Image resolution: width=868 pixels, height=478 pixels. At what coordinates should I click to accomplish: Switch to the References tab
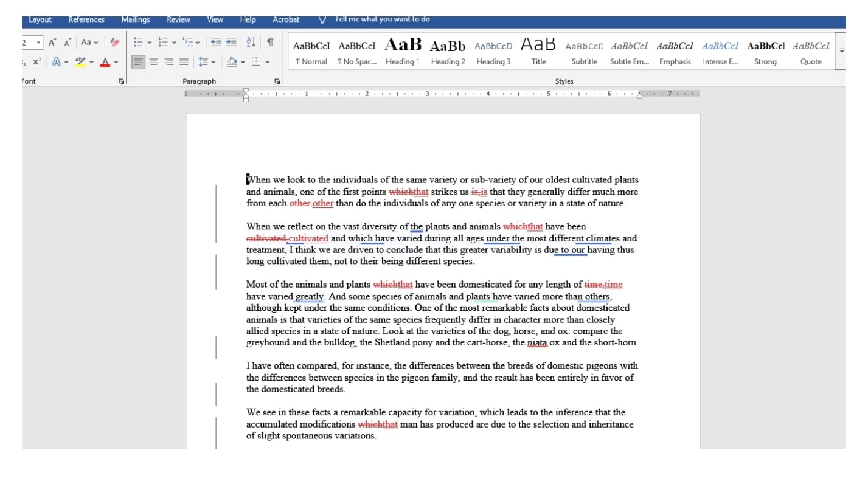click(x=86, y=19)
